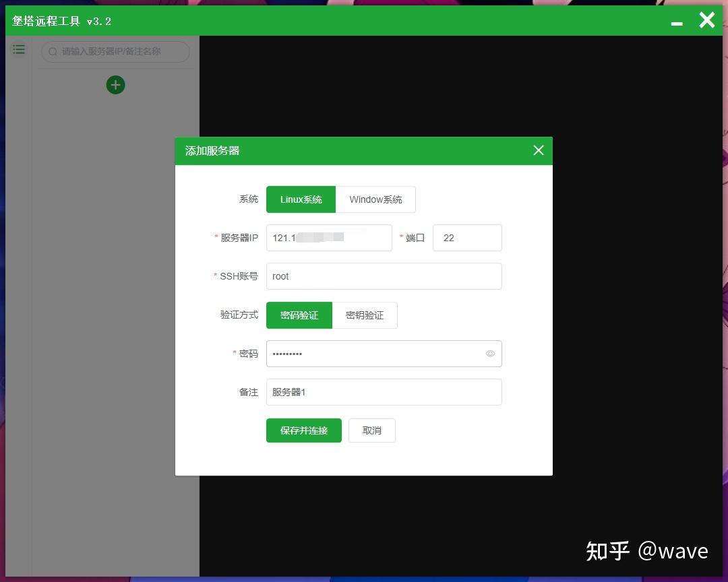Click the 服务器IP input field
Screen dimensions: 728x582
(329, 237)
